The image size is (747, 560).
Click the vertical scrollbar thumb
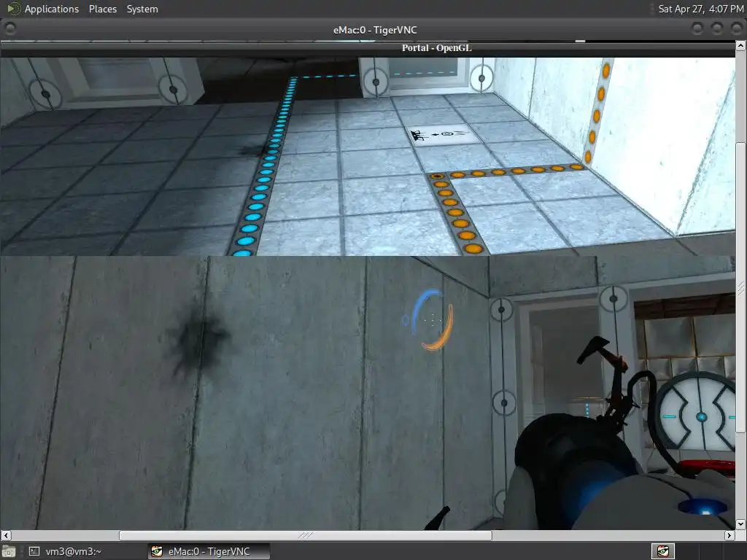click(741, 287)
